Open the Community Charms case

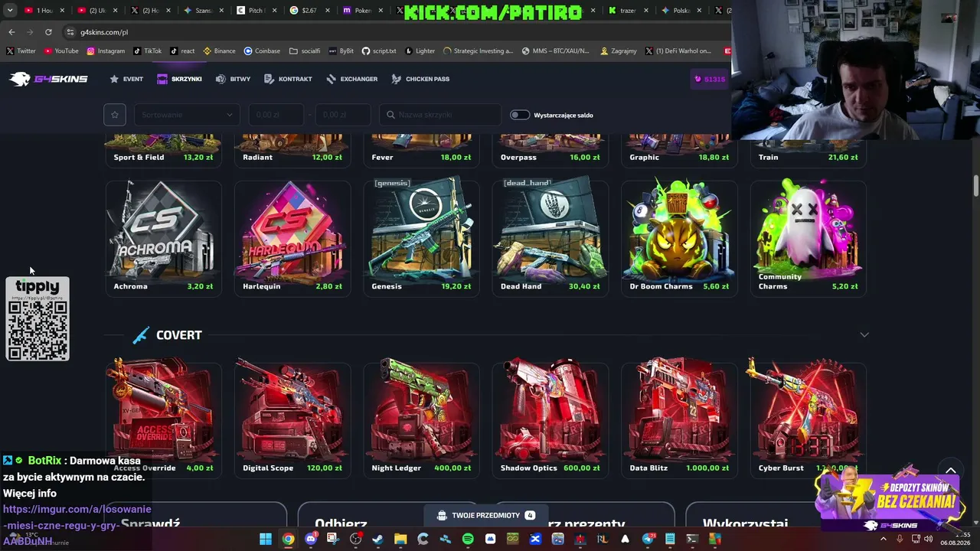(x=808, y=237)
